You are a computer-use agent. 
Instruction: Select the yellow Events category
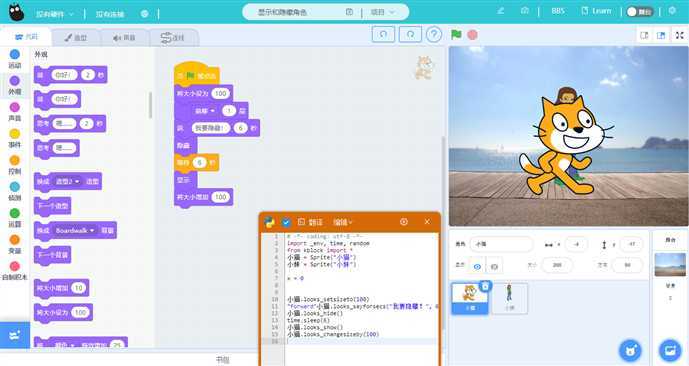(15, 138)
